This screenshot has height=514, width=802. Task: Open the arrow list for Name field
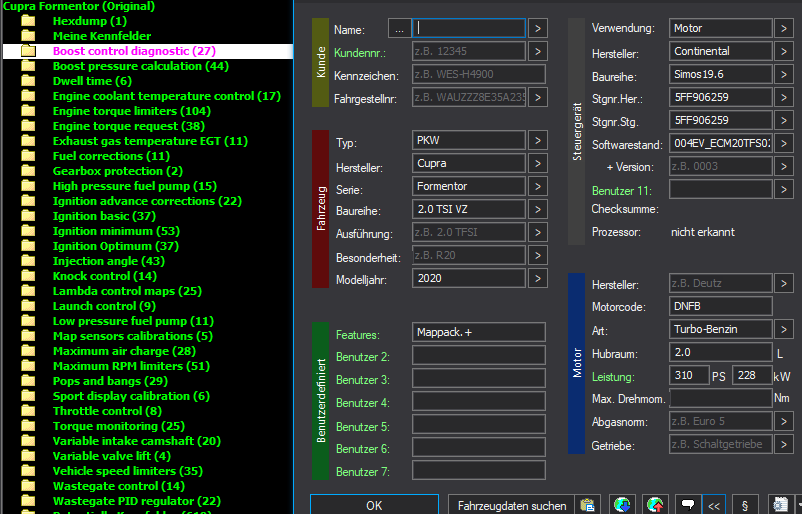coord(538,29)
